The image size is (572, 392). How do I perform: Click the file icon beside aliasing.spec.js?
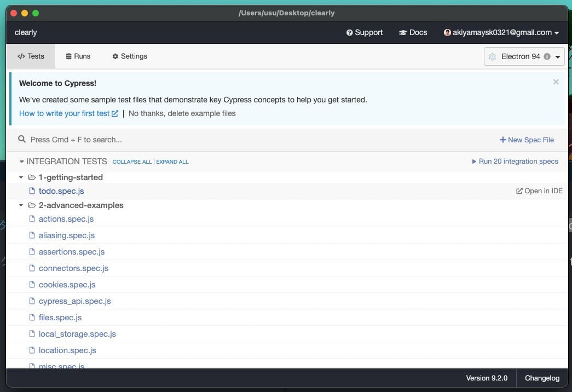pos(32,235)
